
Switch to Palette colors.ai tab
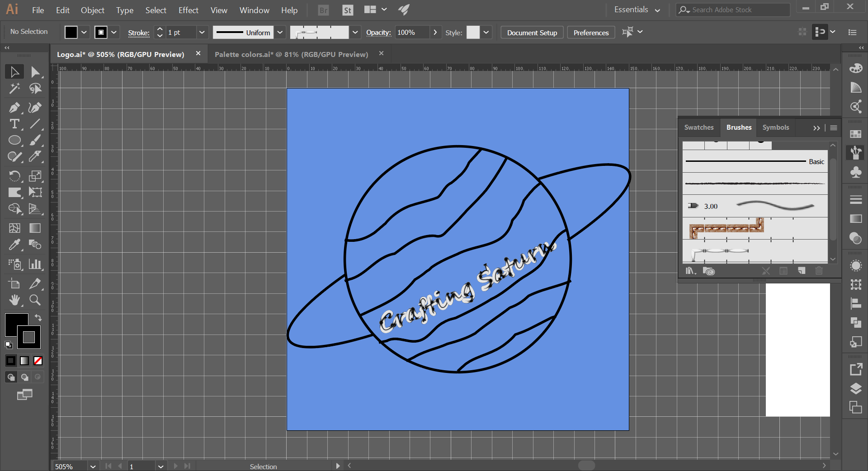coord(291,54)
